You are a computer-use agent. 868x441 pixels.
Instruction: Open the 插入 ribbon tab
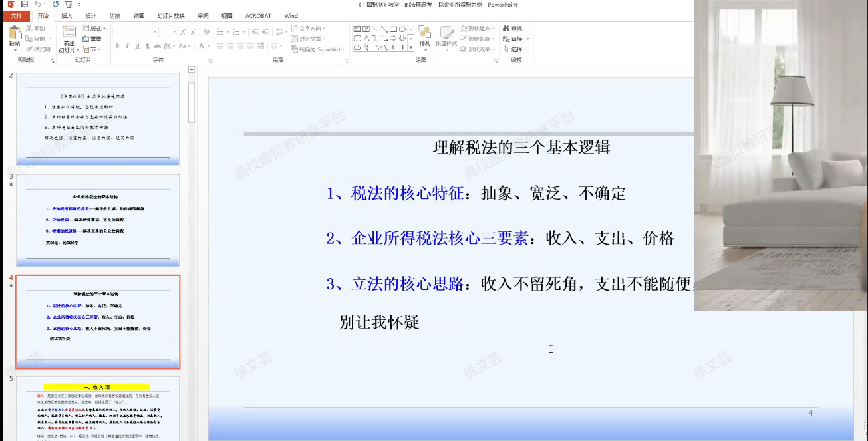(67, 15)
